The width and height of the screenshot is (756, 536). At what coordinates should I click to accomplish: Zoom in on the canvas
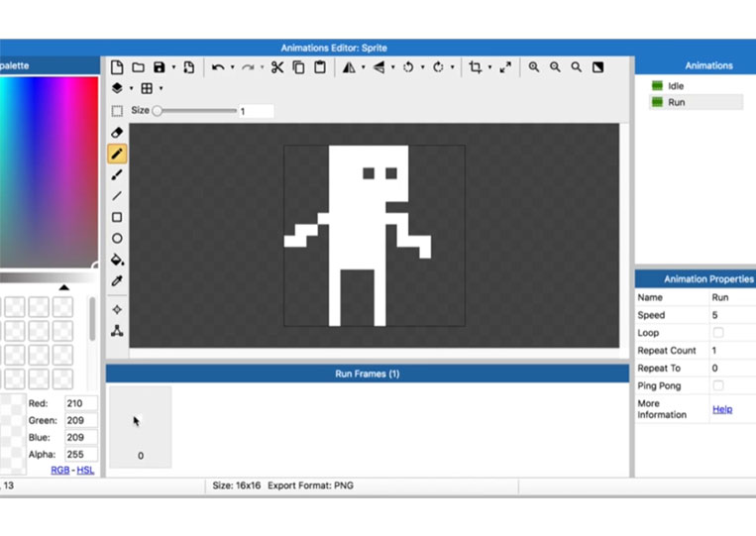[534, 67]
